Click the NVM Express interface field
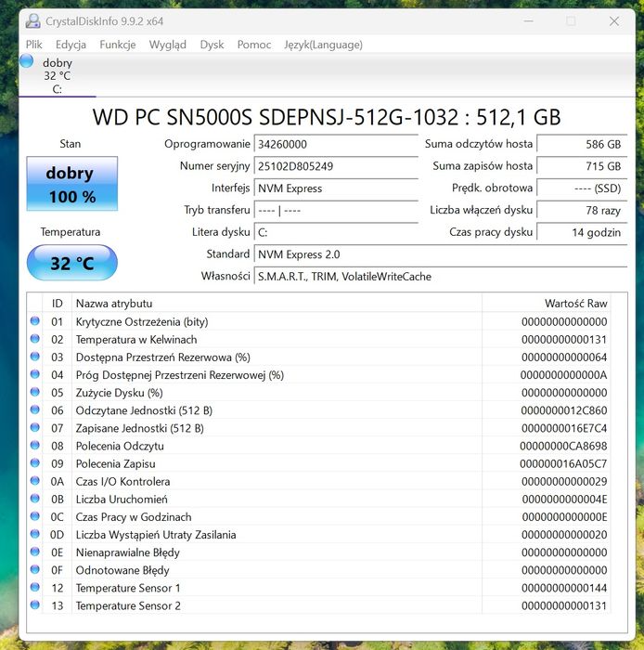 point(336,188)
